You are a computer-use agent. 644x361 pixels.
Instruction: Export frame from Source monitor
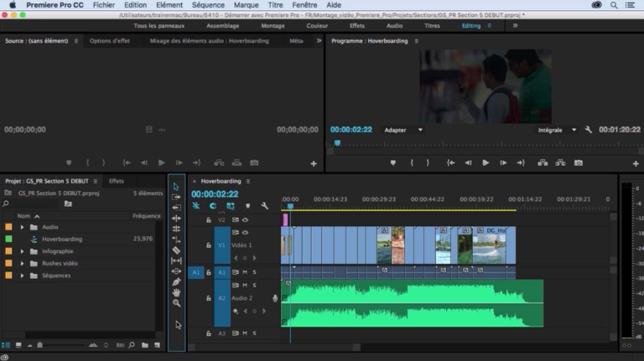coord(254,162)
